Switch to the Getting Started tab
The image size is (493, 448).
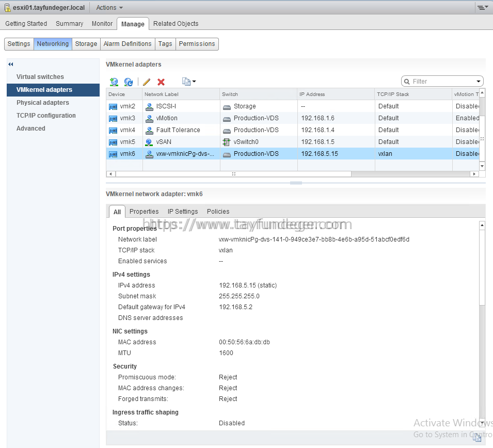[26, 24]
